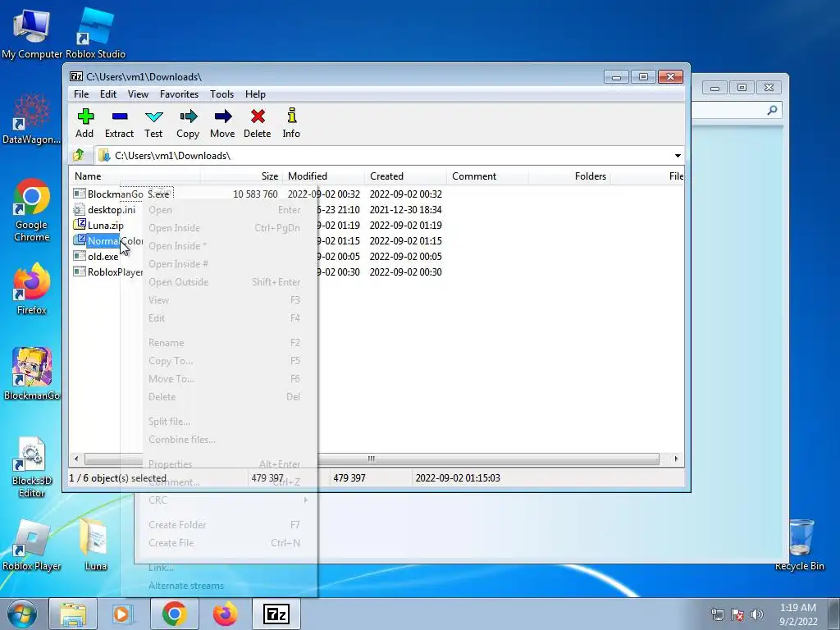Click created date 2022-09-02 01:19
The height and width of the screenshot is (630, 840).
coord(405,225)
